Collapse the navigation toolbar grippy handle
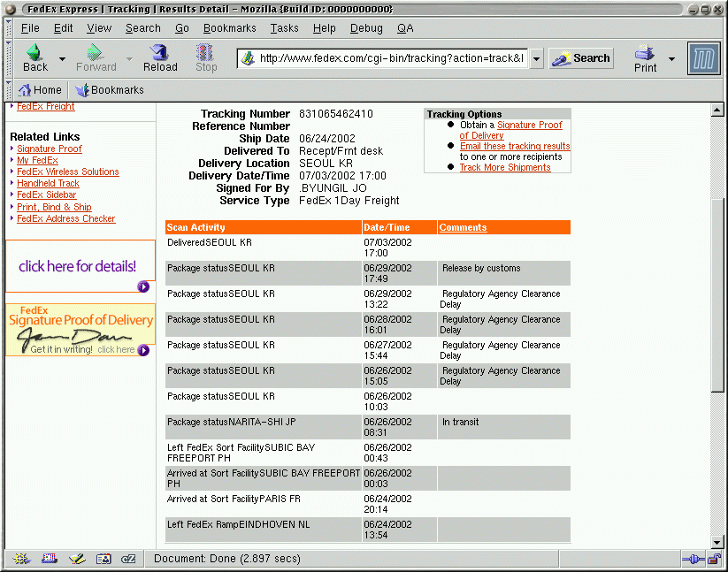The height and width of the screenshot is (572, 728). click(x=8, y=58)
